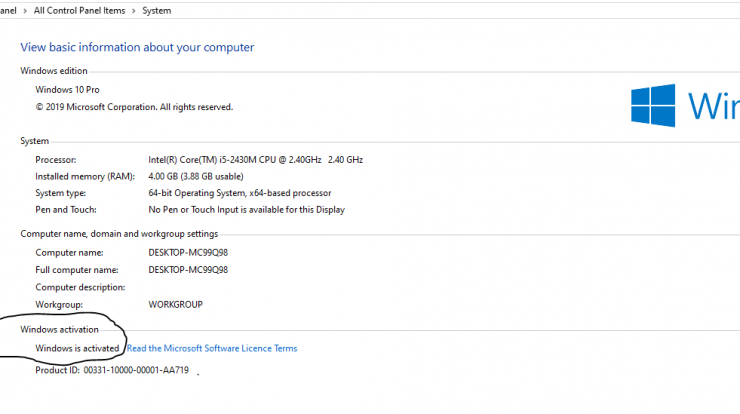Screen dimensions: 740x414
Task: Click the System type label
Action: (x=60, y=193)
